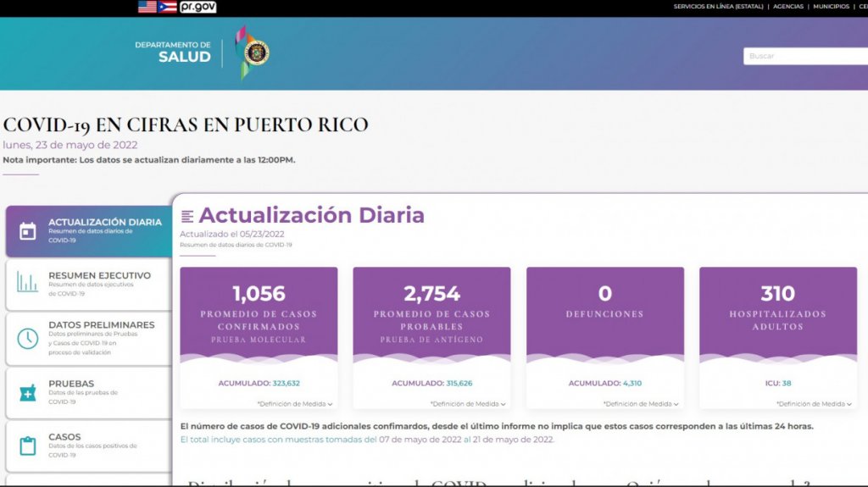Open the pr.gov logo link
Viewport: 868px width, 487px height.
[198, 7]
